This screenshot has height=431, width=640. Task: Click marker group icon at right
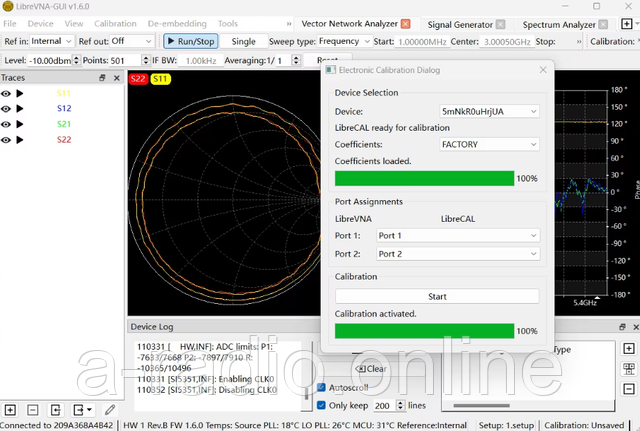[x=629, y=369]
